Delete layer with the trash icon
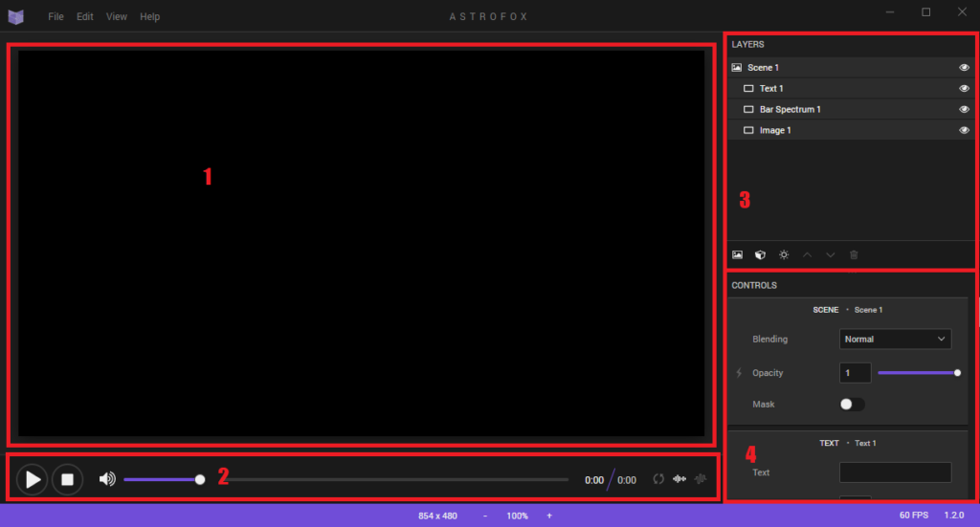 (x=854, y=254)
